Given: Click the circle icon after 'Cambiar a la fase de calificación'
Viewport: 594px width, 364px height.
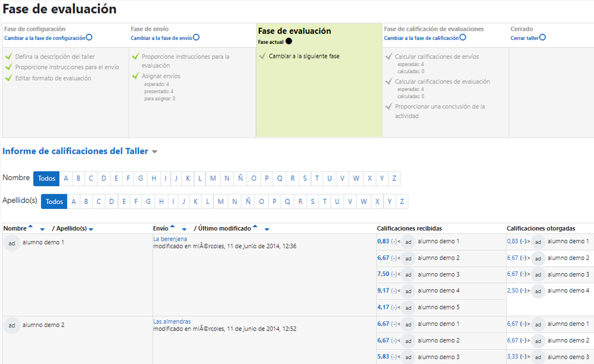Looking at the screenshot, I should pos(463,37).
